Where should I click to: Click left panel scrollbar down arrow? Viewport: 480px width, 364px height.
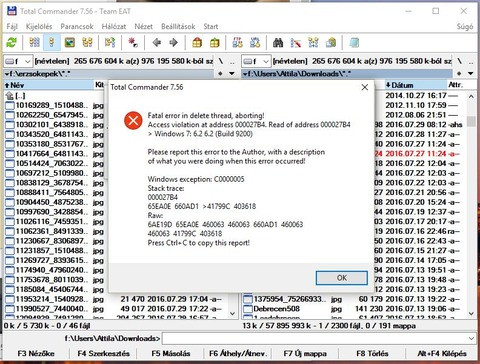click(233, 313)
